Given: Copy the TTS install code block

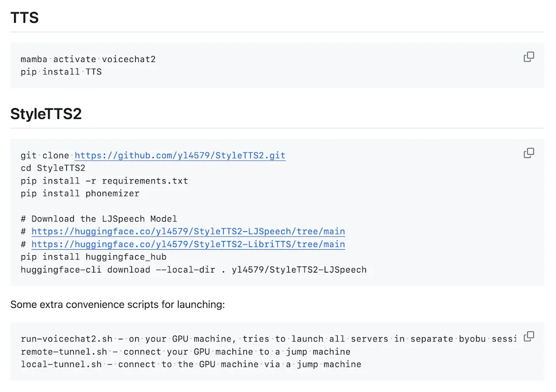Looking at the screenshot, I should [x=528, y=57].
